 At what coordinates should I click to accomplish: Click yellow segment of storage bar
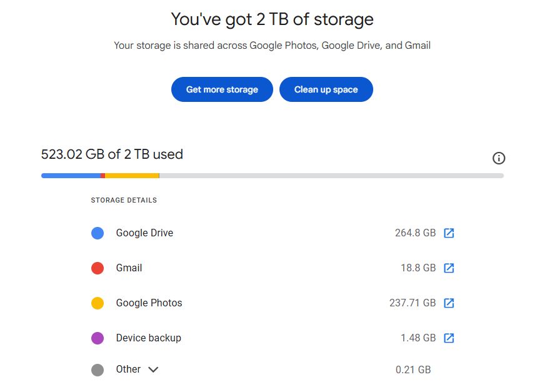pos(132,176)
